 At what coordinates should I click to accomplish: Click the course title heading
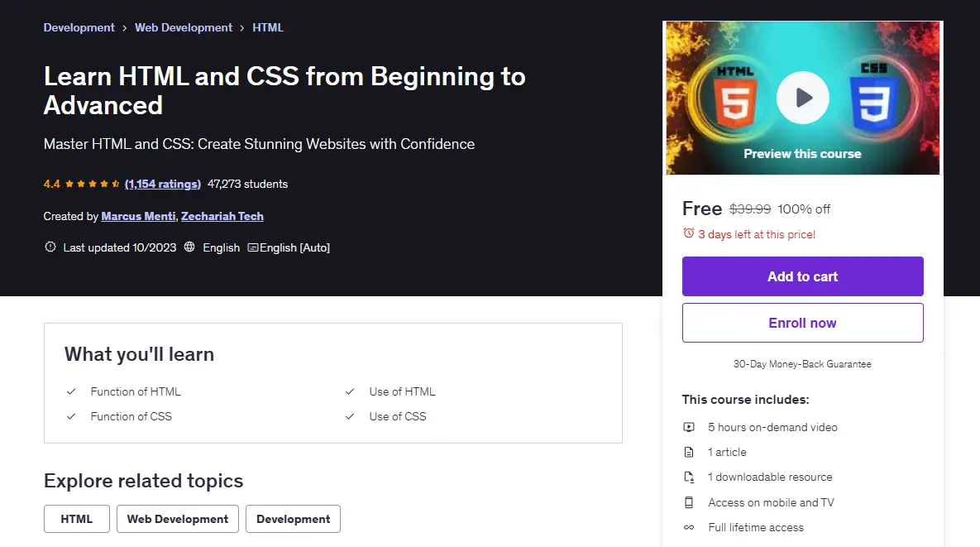tap(284, 91)
